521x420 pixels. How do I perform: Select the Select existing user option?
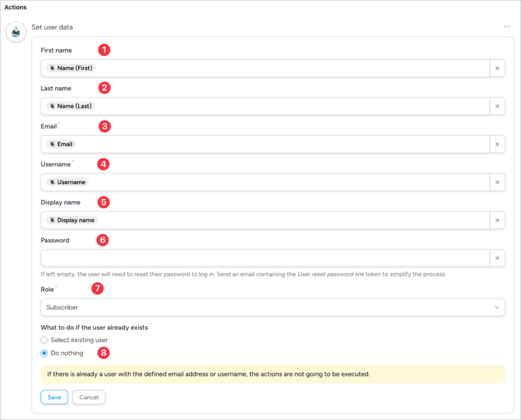(x=44, y=340)
